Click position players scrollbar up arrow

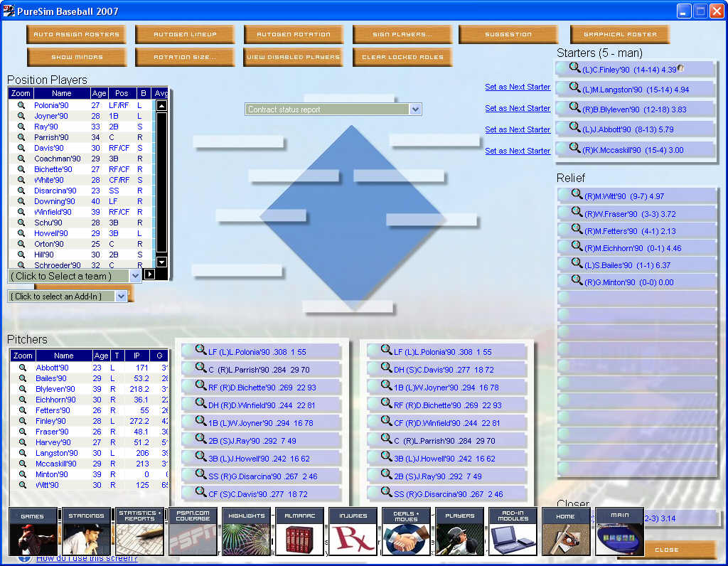pyautogui.click(x=161, y=106)
